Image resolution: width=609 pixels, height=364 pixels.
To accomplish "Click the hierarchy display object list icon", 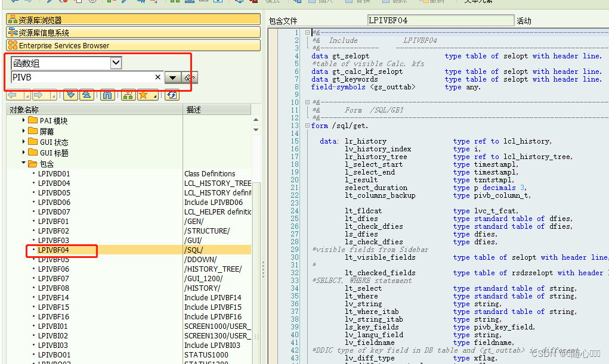I will (128, 95).
